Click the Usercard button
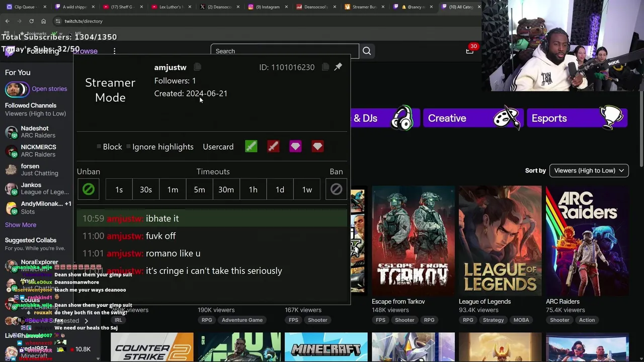Image resolution: width=644 pixels, height=362 pixels. click(218, 147)
